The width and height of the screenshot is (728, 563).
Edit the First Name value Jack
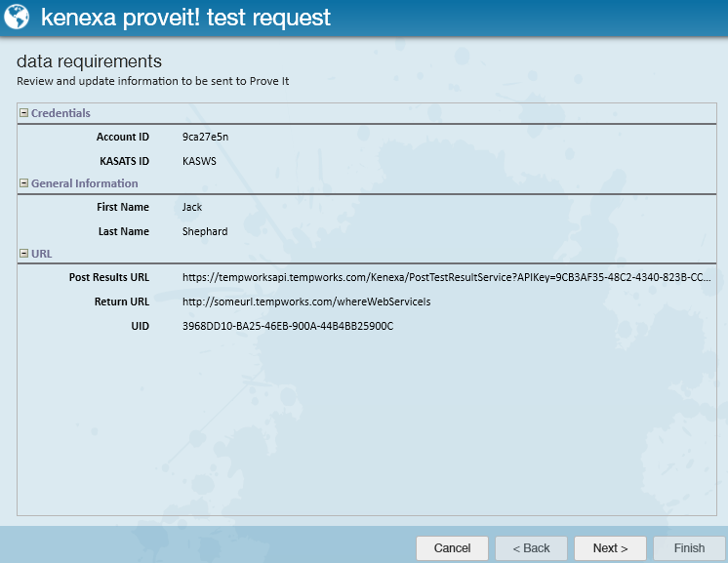[192, 207]
